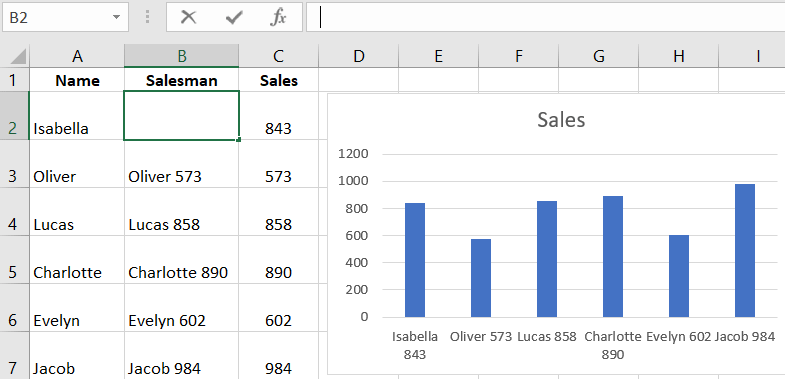
Task: Click the Evelyn 602 axis label under the chart
Action: click(x=678, y=336)
